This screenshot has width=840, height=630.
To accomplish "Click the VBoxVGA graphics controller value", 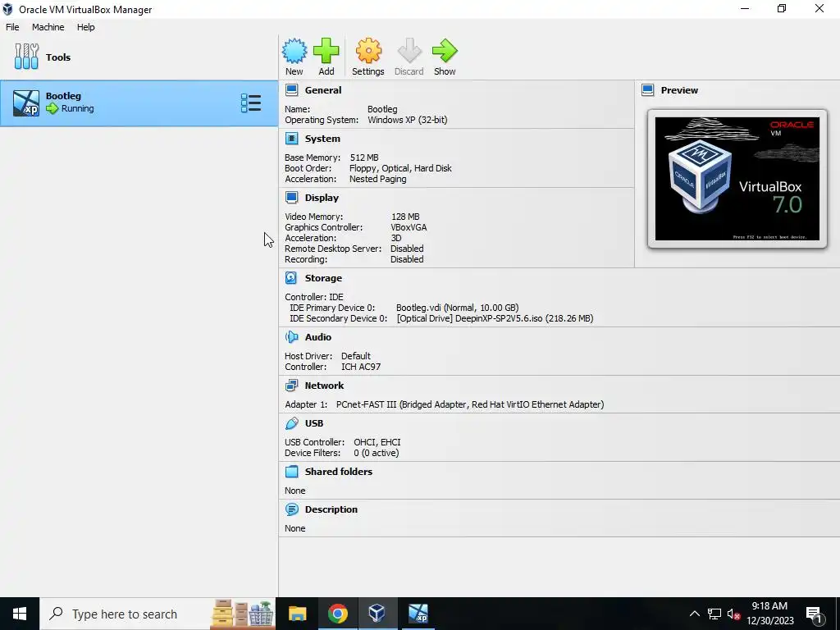I will click(409, 227).
